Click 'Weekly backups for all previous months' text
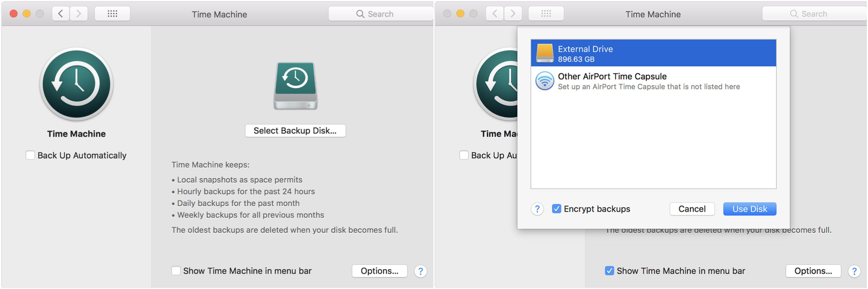The width and height of the screenshot is (868, 289). pos(250,215)
